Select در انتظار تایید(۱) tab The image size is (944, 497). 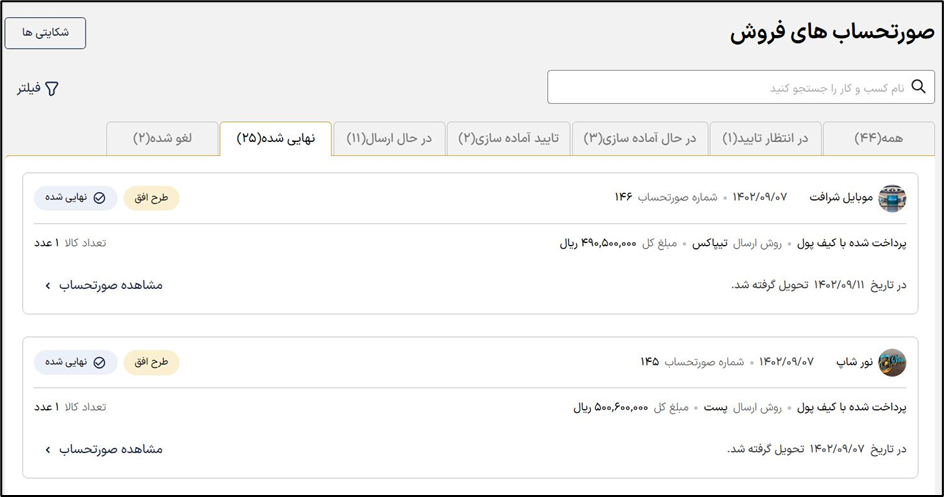click(x=765, y=138)
